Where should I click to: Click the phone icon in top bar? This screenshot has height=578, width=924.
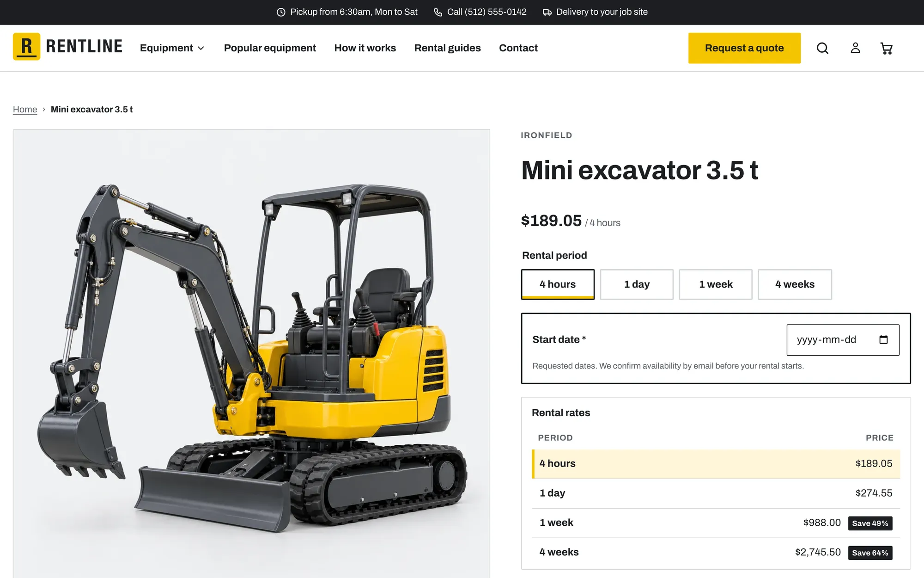pyautogui.click(x=438, y=12)
